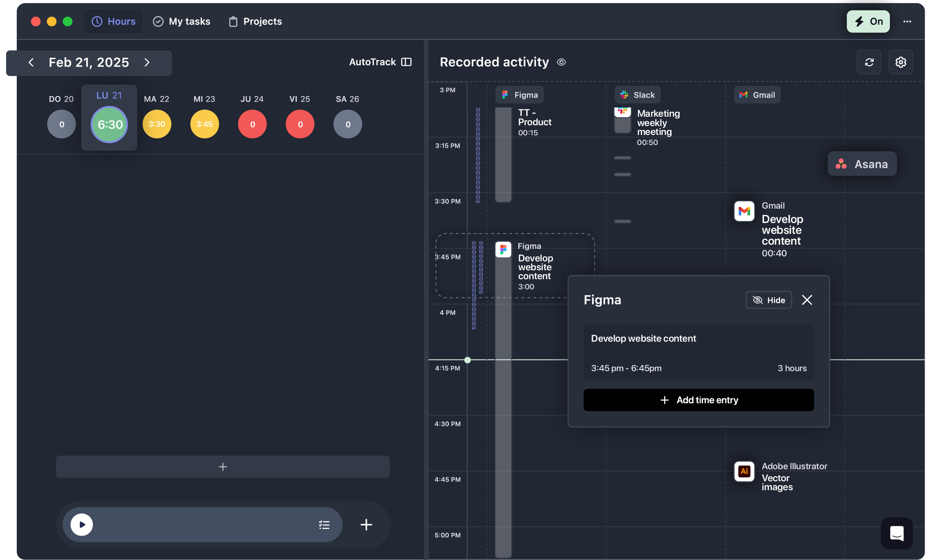
Task: Select the yellow MA 22 day circle
Action: pos(157,124)
